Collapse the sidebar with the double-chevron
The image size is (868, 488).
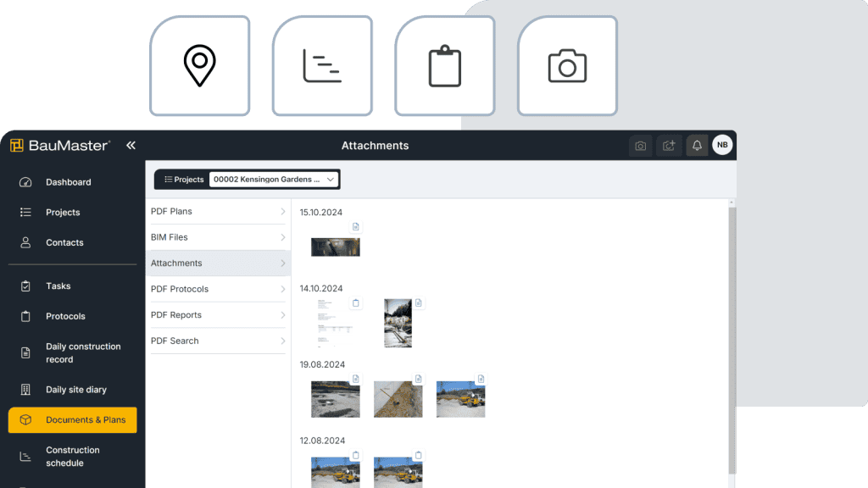131,144
